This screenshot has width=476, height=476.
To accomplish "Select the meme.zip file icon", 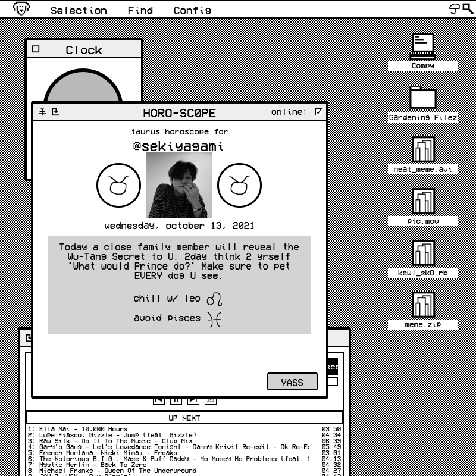I will click(x=423, y=305).
